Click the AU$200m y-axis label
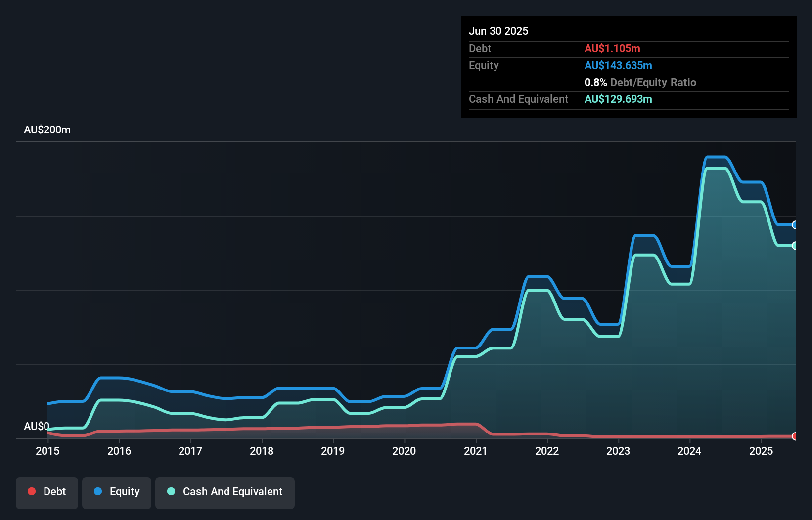 click(47, 130)
